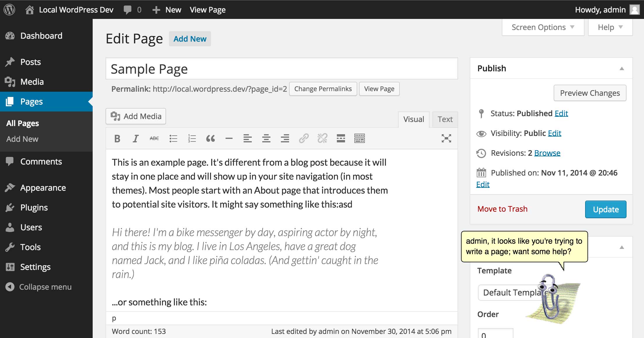Click the Add Media button

point(136,116)
